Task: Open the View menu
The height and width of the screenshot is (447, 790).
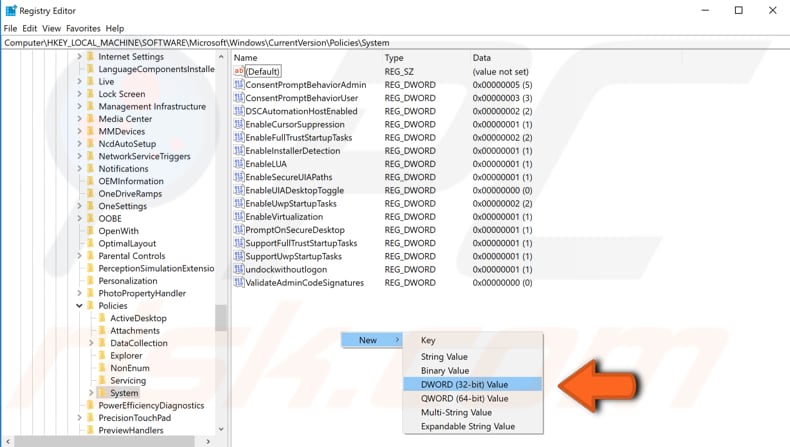Action: (51, 29)
